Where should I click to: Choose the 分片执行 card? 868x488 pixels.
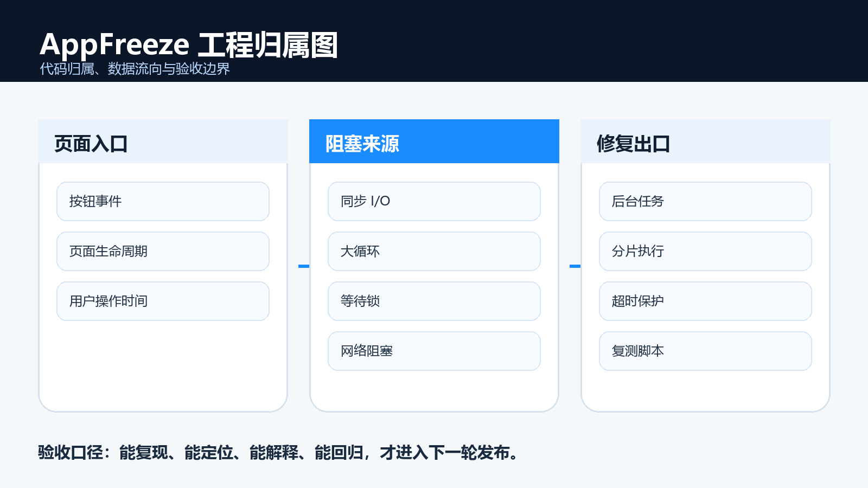(705, 252)
